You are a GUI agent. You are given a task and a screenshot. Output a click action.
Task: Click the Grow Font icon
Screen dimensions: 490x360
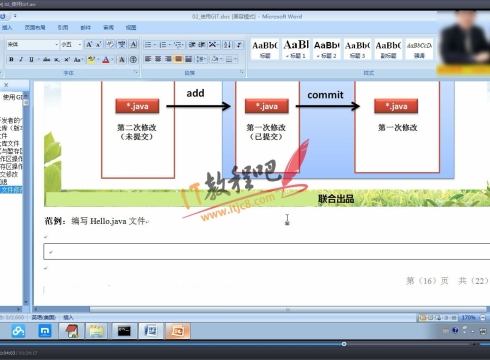[89, 44]
